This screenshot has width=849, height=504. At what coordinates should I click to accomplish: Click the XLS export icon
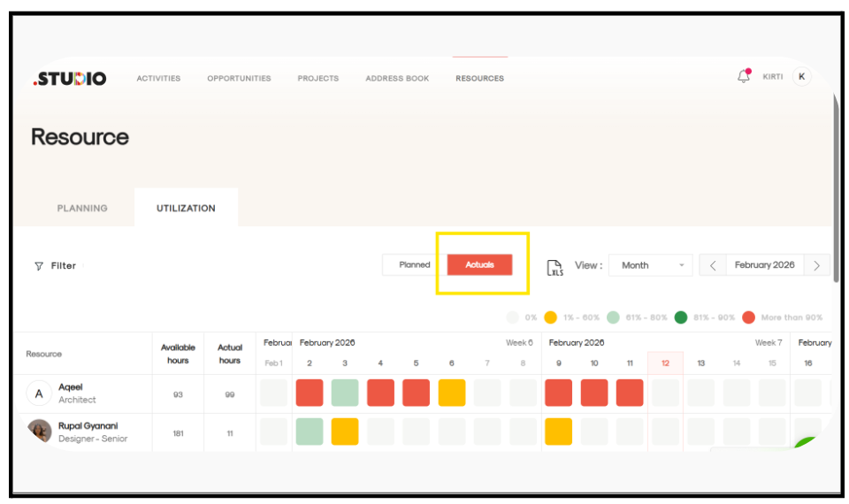[555, 267]
